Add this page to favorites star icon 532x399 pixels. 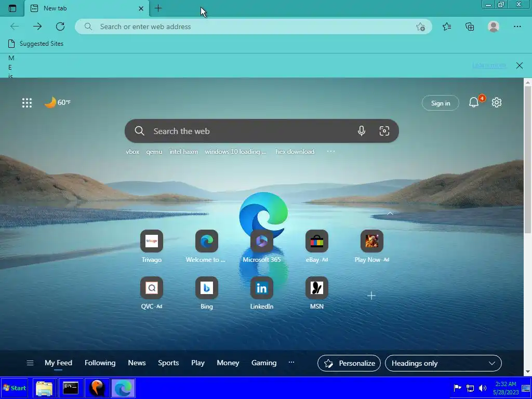click(x=421, y=27)
